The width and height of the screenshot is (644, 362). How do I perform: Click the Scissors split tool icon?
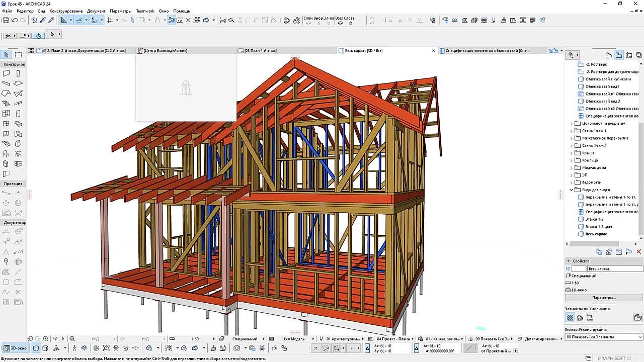tap(223, 20)
